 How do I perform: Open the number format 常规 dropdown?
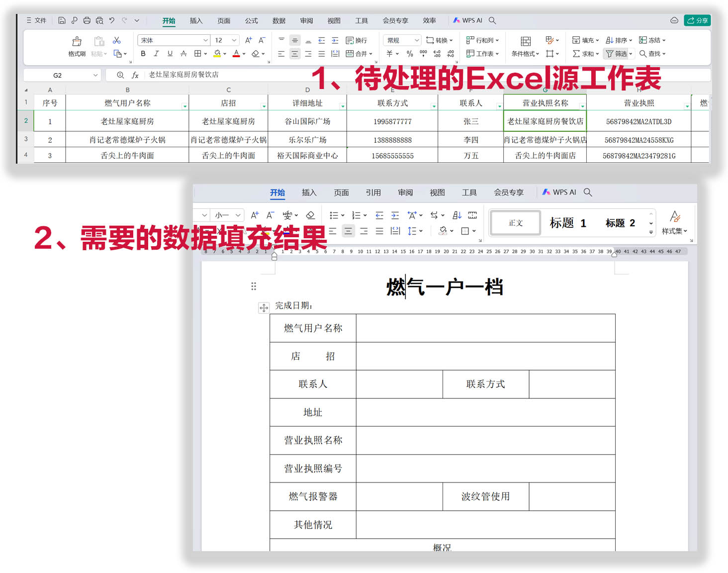coord(402,40)
